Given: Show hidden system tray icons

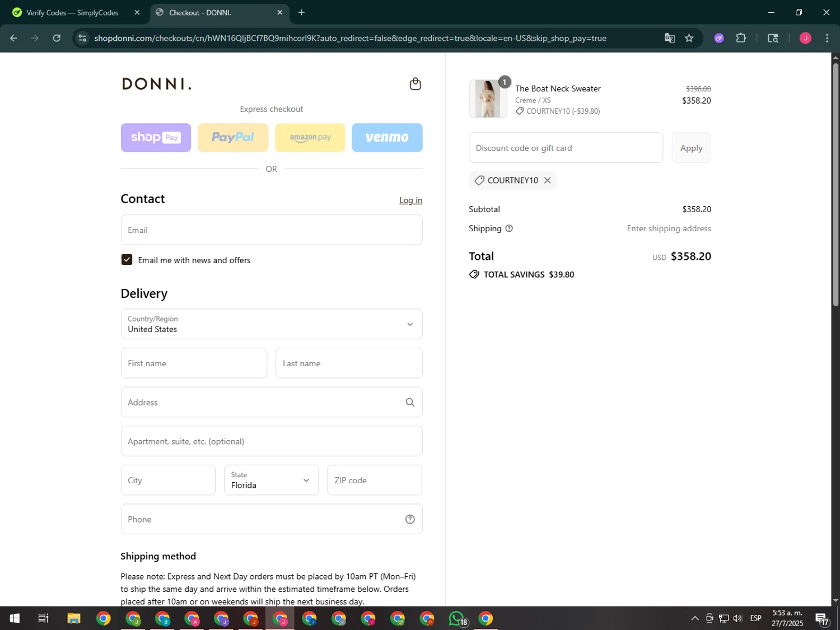Looking at the screenshot, I should click(x=694, y=618).
